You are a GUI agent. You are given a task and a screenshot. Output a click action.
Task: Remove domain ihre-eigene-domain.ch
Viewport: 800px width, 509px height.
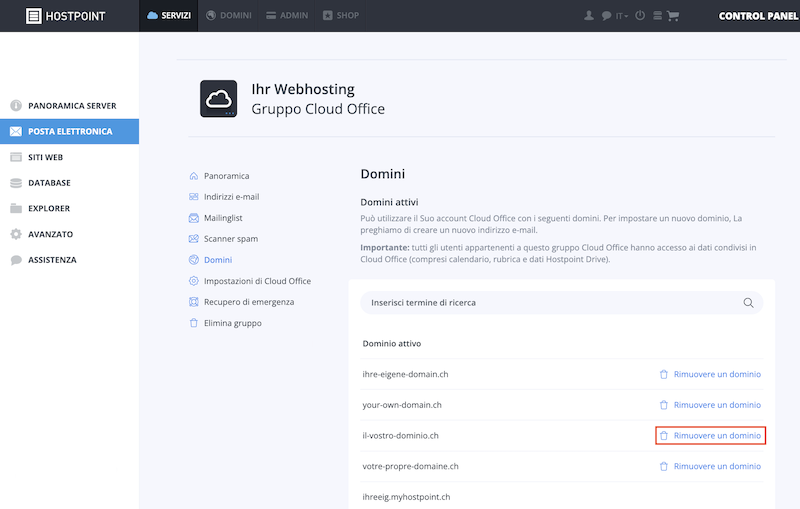710,374
